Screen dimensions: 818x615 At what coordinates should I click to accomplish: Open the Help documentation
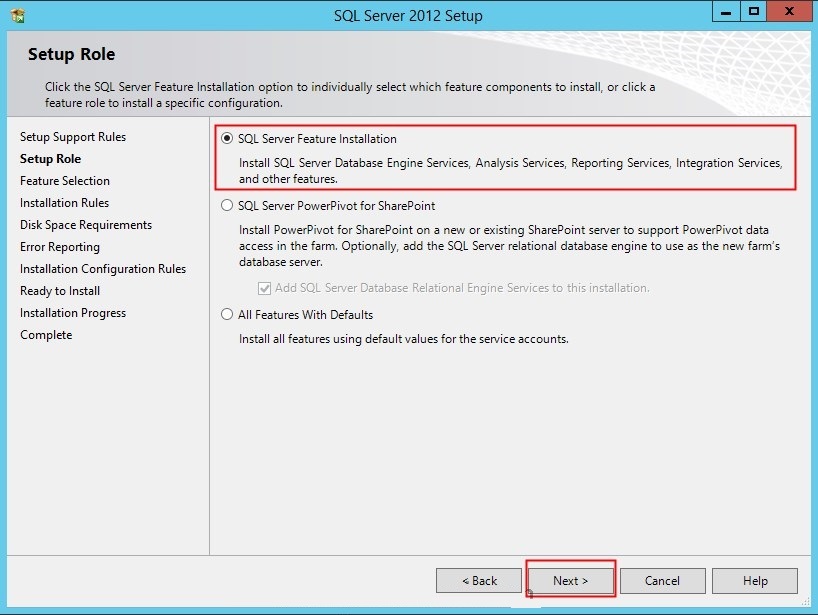[755, 580]
